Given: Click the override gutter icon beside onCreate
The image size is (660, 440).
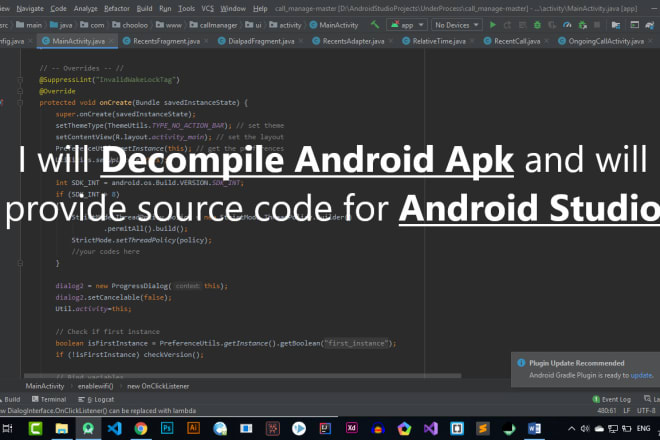Looking at the screenshot, I should point(2,102).
